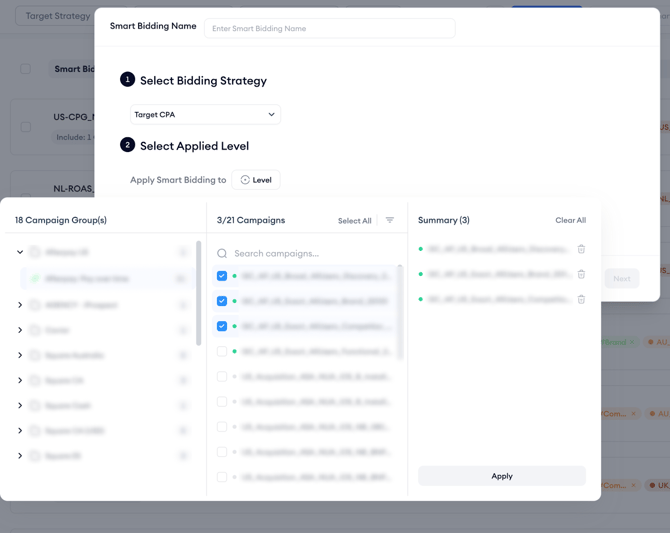Expand the last visible campaign group

click(x=20, y=456)
